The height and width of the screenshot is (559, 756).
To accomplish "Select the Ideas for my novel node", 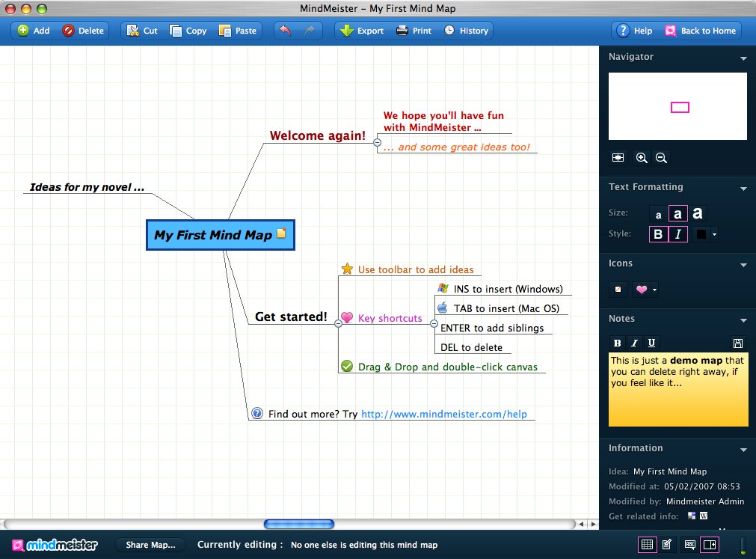I will (87, 187).
